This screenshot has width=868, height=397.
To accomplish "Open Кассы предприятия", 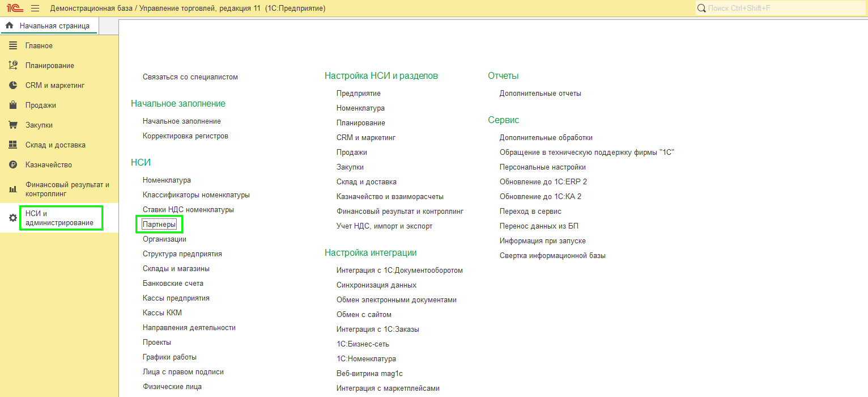I will tap(176, 298).
